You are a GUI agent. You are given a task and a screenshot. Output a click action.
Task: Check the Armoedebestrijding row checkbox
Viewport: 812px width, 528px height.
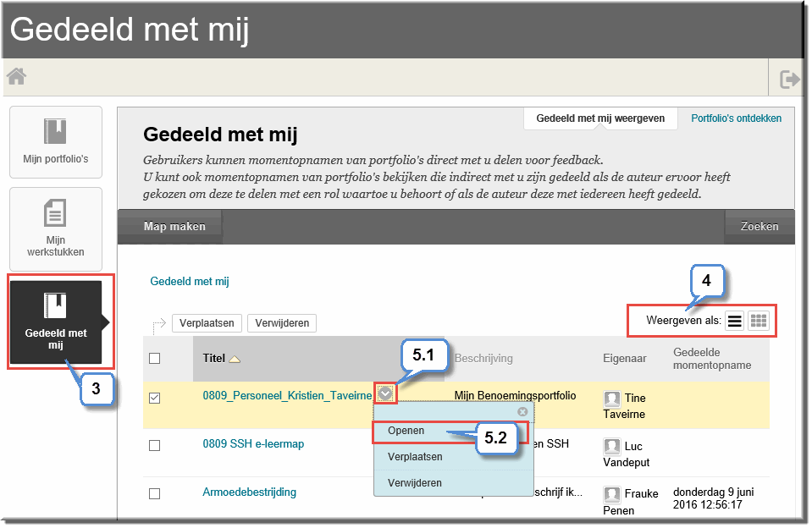pos(154,494)
